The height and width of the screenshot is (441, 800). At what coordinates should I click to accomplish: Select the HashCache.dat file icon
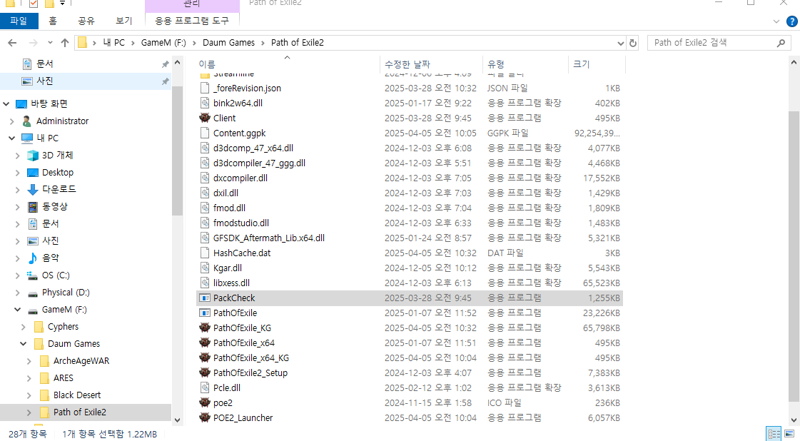(x=205, y=253)
